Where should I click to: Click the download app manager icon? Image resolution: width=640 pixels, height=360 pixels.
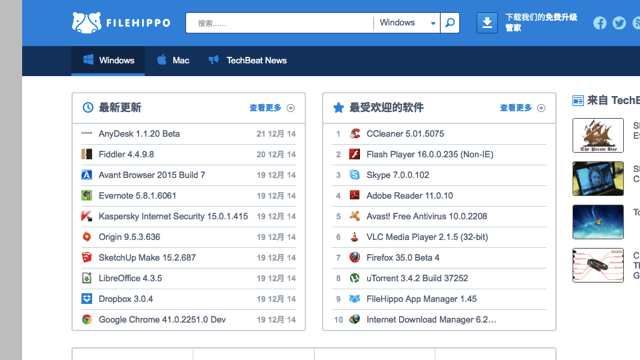tap(487, 23)
